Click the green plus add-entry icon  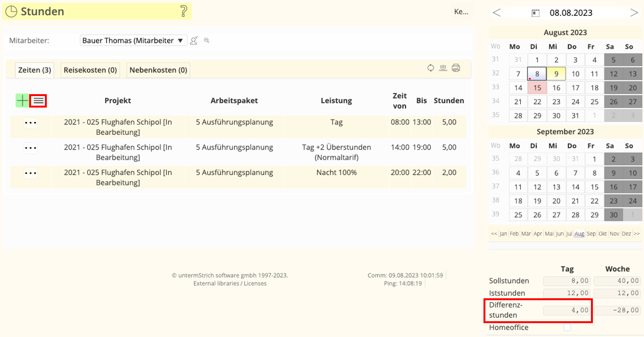[22, 100]
